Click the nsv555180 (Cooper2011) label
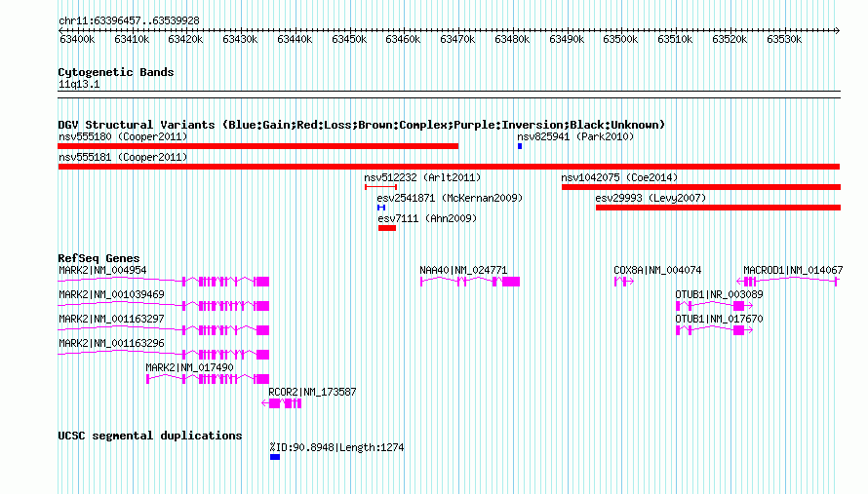Image resolution: width=868 pixels, height=494 pixels. [123, 136]
